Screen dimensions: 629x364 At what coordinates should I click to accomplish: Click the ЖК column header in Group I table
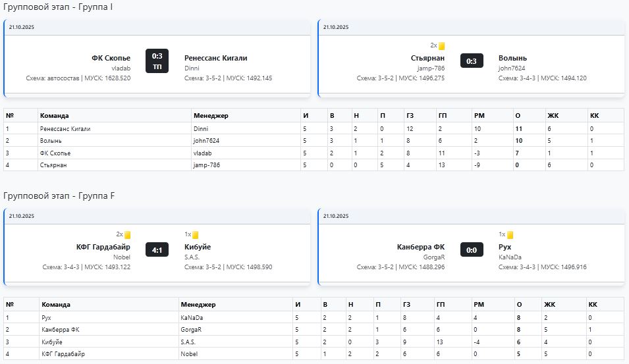click(552, 116)
